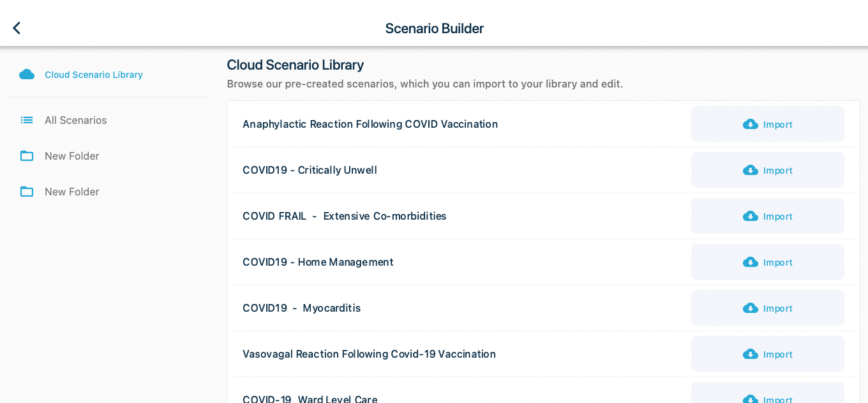Click the Cloud Scenario Library cloud icon
868x403 pixels.
pos(27,75)
